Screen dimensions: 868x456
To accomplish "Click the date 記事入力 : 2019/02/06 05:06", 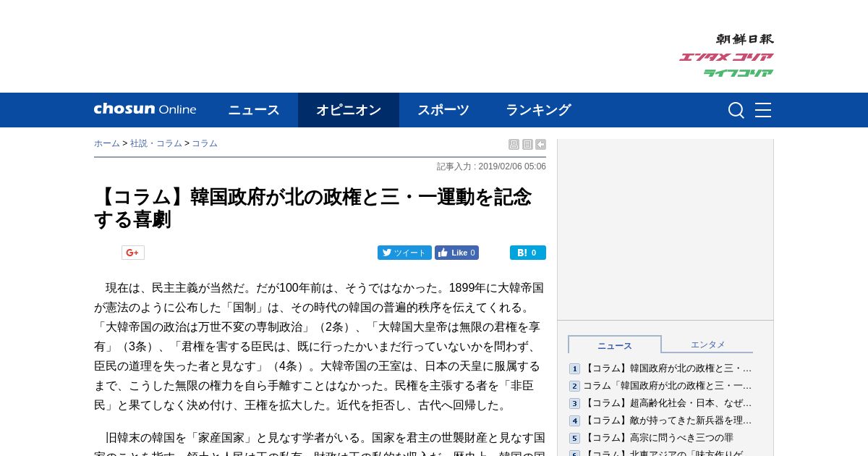I will 491,166.
